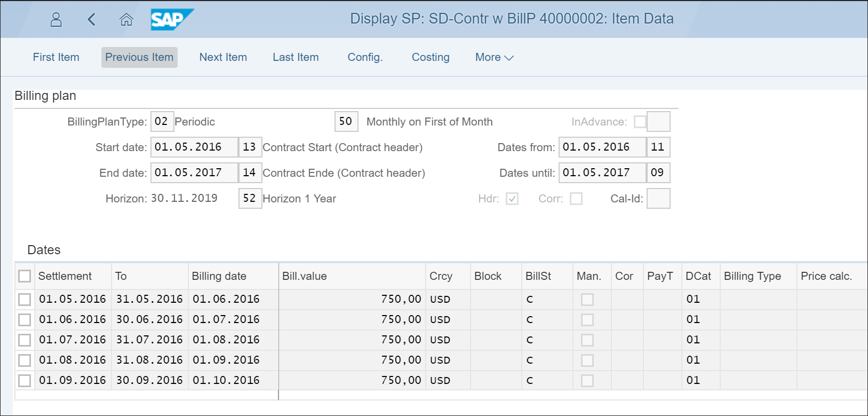Click the To date 30.09.2016 cell
Viewport: 868px width, 416px height.
tap(150, 381)
